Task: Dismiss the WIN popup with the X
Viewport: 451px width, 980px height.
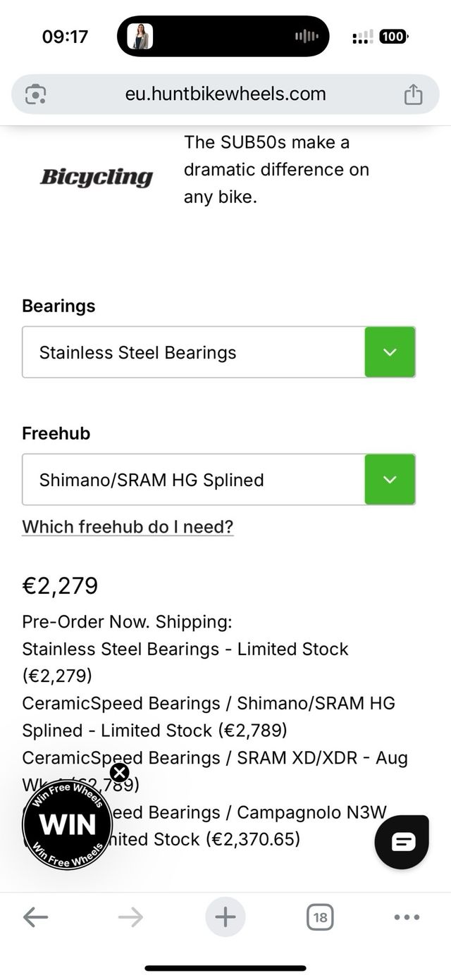Action: click(120, 772)
